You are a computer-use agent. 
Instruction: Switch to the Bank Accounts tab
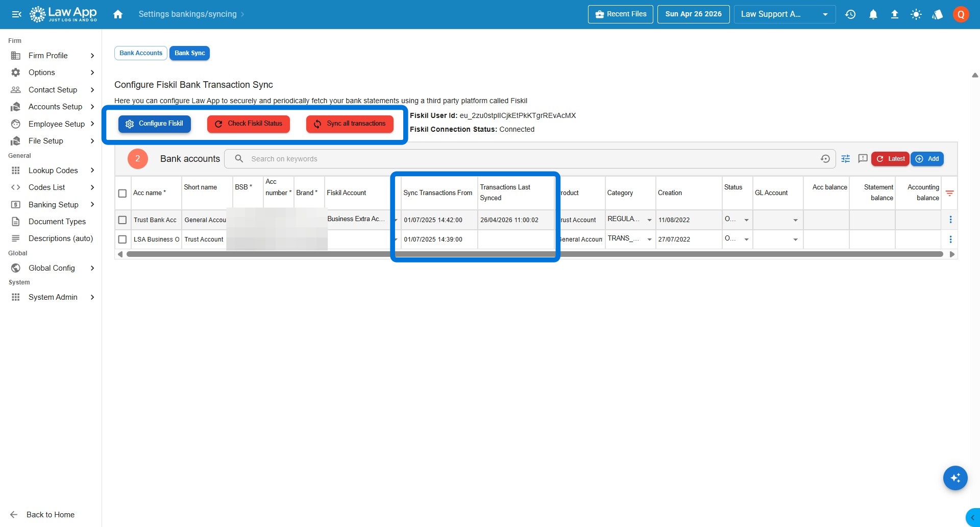click(x=141, y=53)
